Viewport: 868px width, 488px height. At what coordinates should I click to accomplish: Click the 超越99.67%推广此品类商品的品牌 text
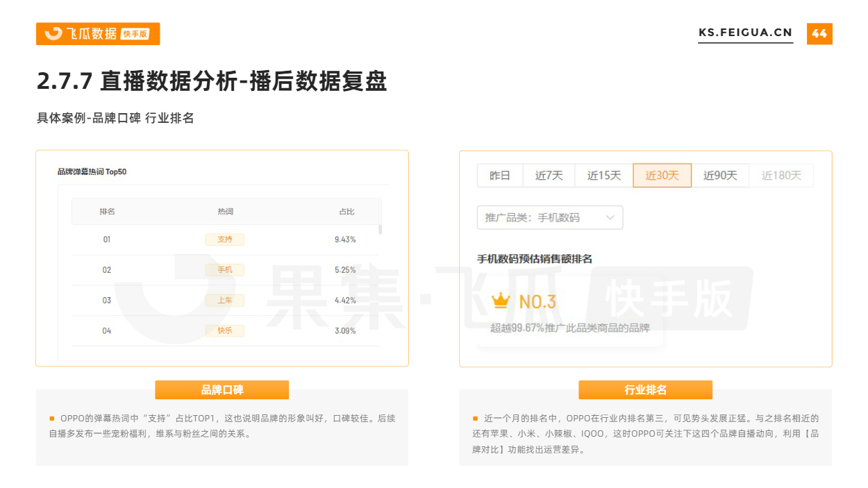tap(570, 328)
